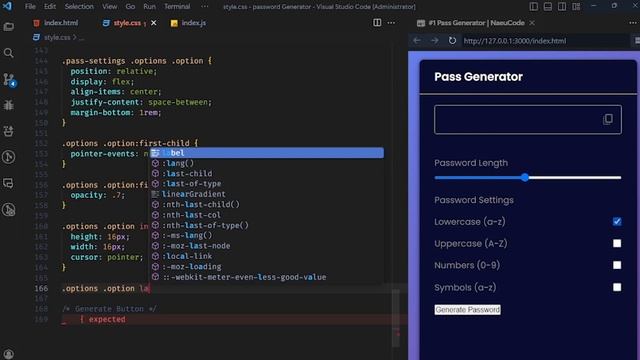Open the Extensions view
This screenshot has width=640, height=360.
tap(9, 131)
